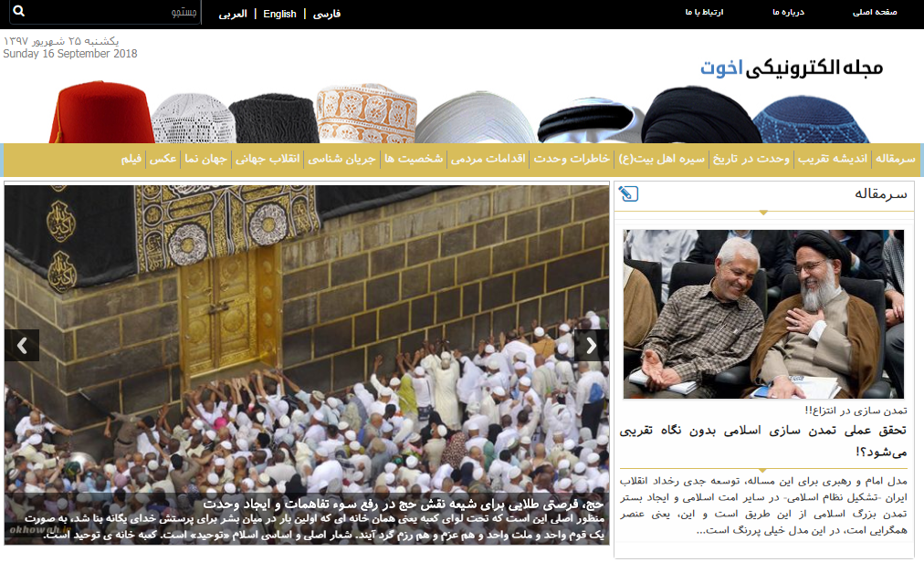The image size is (924, 562).
Task: Click the search magnifier icon
Action: 18,13
